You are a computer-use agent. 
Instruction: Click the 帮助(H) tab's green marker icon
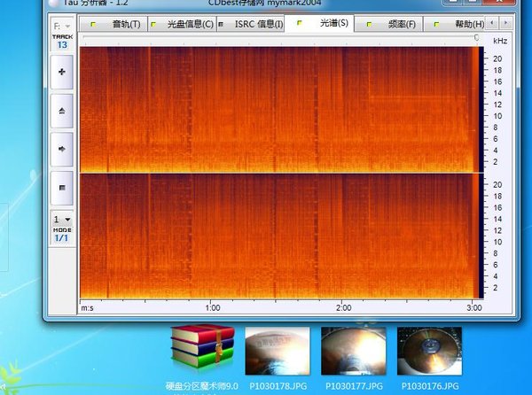(x=436, y=25)
